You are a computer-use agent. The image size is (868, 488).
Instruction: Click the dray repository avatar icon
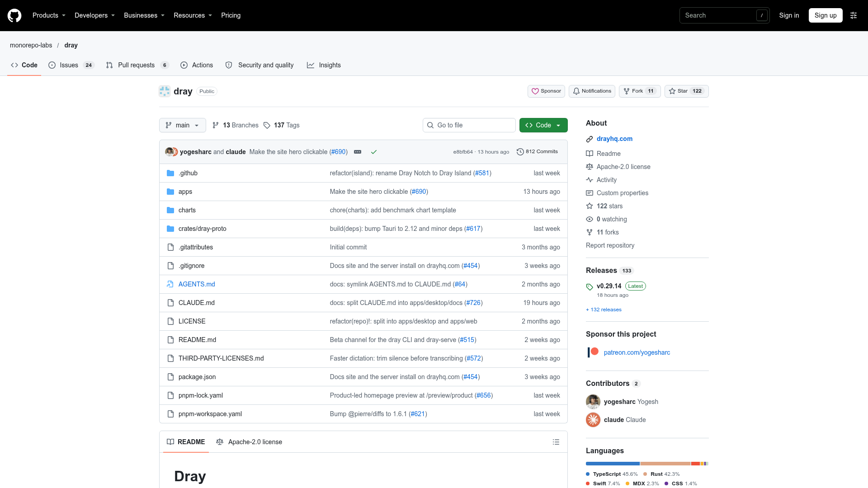165,91
